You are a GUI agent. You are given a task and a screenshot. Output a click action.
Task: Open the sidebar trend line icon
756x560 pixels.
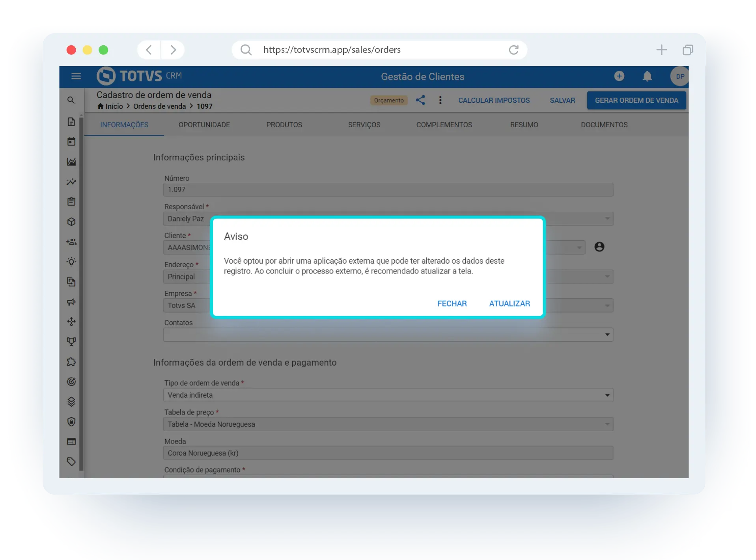click(x=71, y=182)
